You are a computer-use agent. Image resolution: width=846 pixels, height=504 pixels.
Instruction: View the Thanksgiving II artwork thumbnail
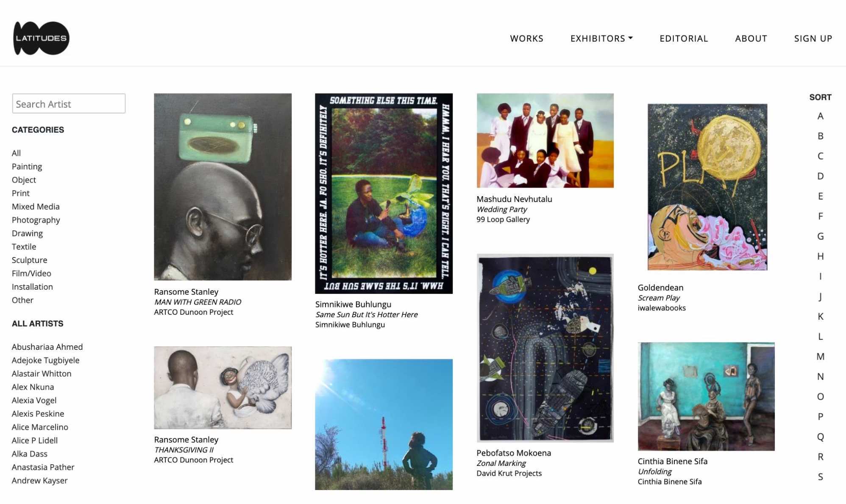(223, 388)
